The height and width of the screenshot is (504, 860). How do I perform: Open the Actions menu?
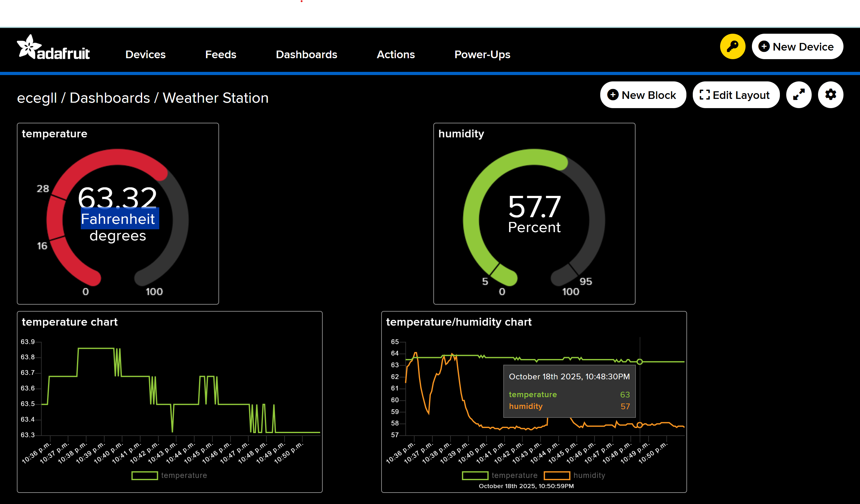coord(396,55)
